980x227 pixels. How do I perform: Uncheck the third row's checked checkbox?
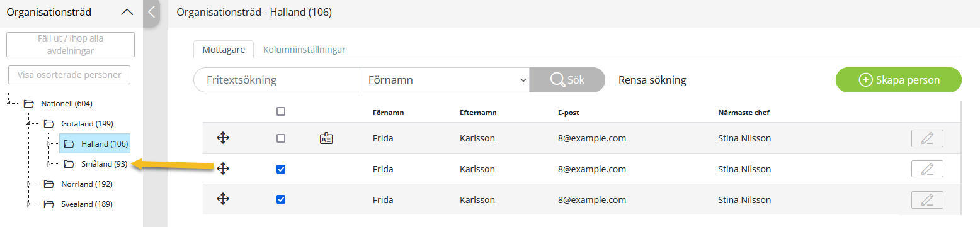tap(281, 199)
